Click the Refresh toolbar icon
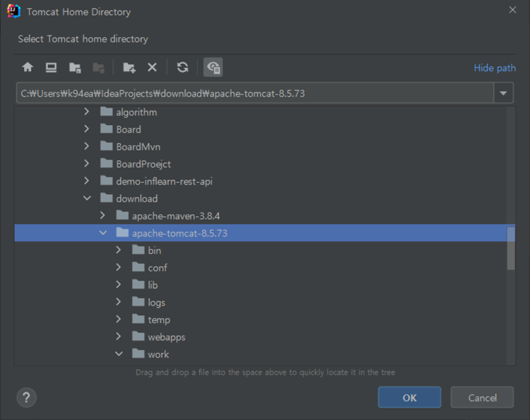530x420 pixels. tap(183, 67)
